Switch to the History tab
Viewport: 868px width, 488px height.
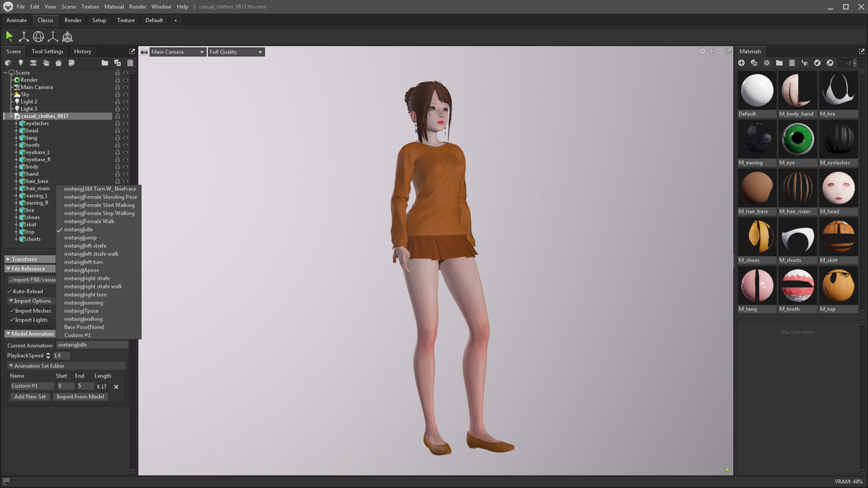[83, 51]
